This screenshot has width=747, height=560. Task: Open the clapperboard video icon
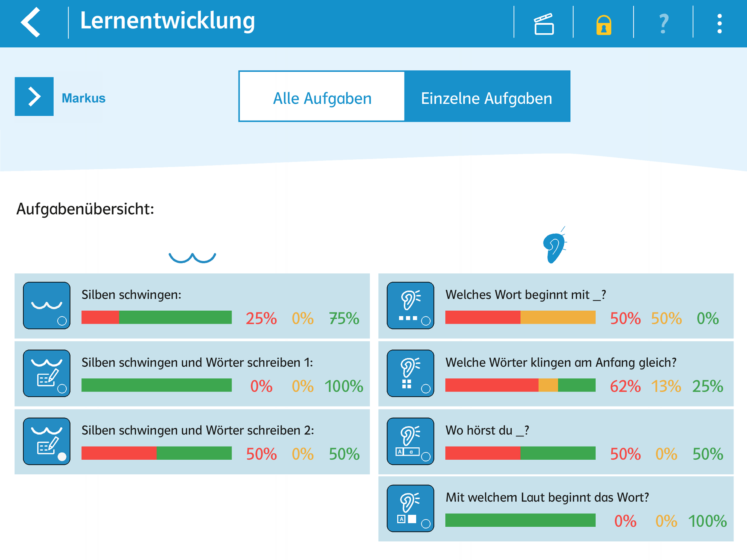tap(544, 24)
